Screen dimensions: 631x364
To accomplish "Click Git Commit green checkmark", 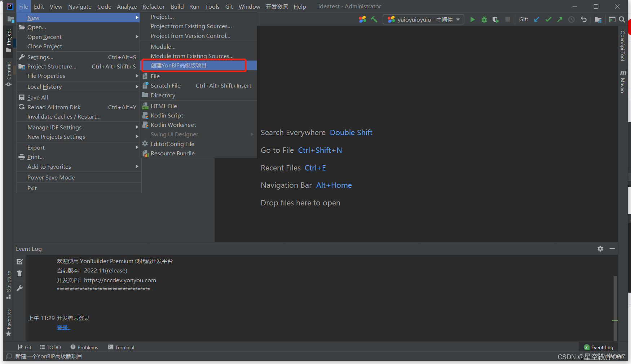I will pos(548,19).
